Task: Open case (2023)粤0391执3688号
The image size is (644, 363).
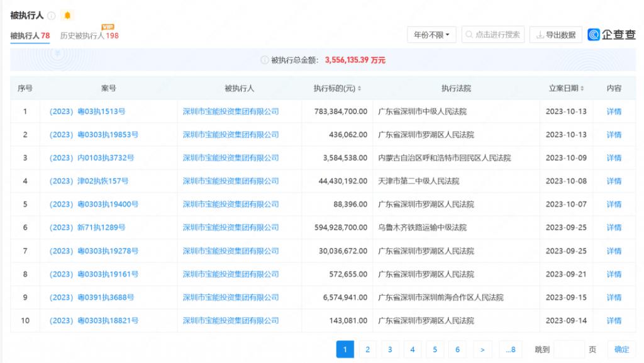Action: pyautogui.click(x=92, y=298)
